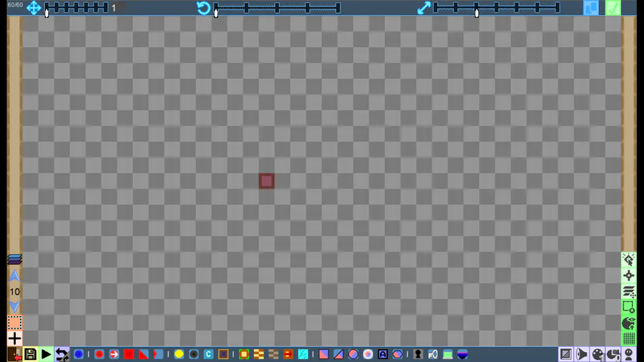Select the small red arrowhead object on blue
Image resolution: width=644 pixels, height=362 pixels.
(158, 354)
